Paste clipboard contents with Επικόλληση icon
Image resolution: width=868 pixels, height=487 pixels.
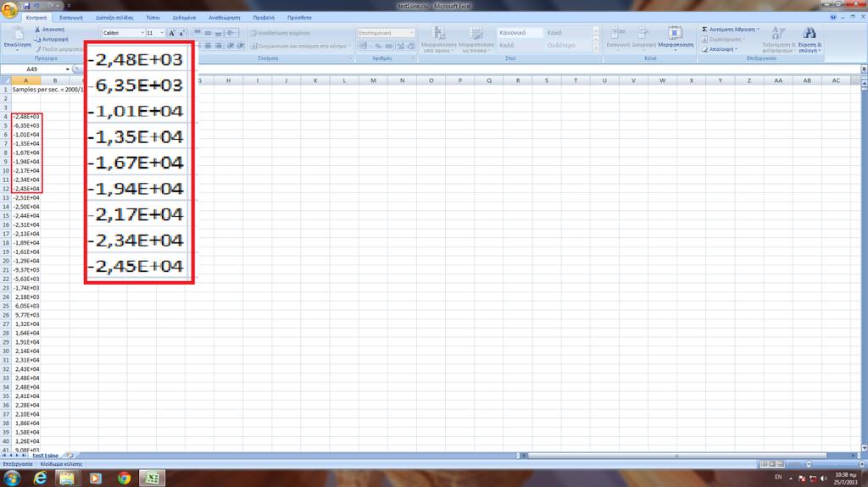point(17,33)
